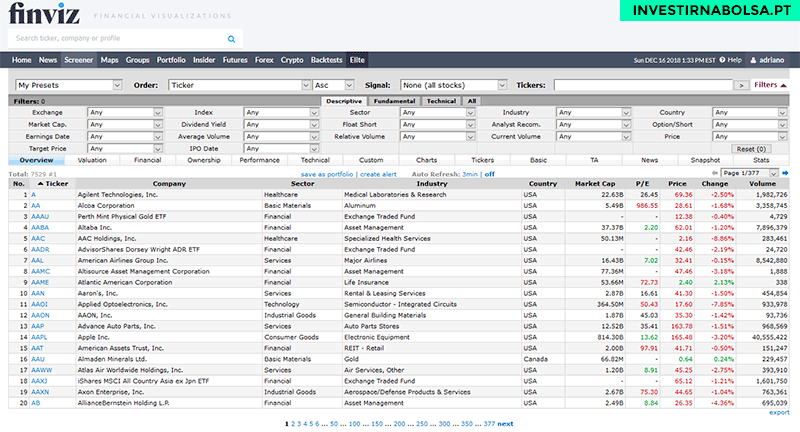The width and height of the screenshot is (800, 432).
Task: Click the tickers submit arrow button
Action: [x=741, y=85]
